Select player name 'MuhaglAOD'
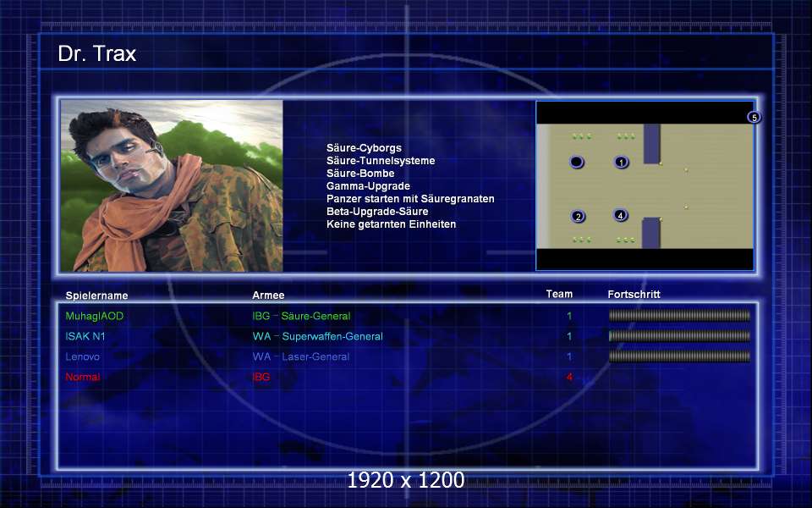812x508 pixels. coord(94,316)
